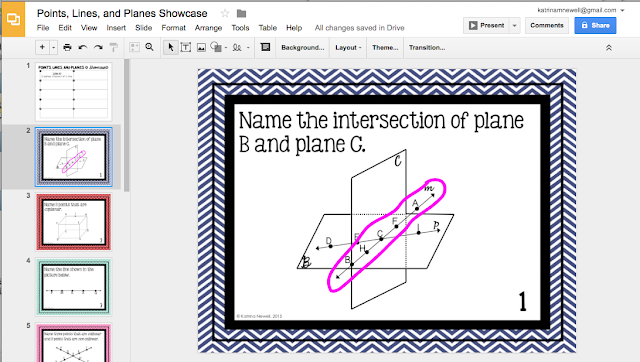
Task: Insert a text box
Action: tap(186, 47)
